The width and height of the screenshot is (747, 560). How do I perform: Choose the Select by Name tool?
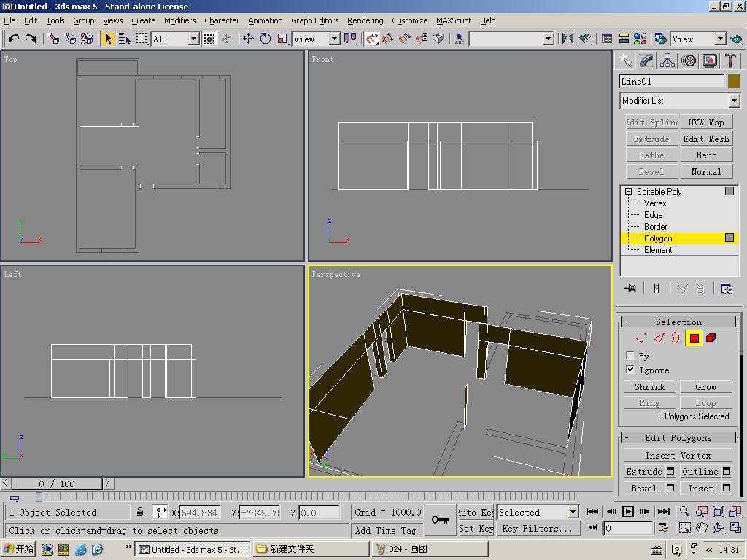tap(124, 39)
